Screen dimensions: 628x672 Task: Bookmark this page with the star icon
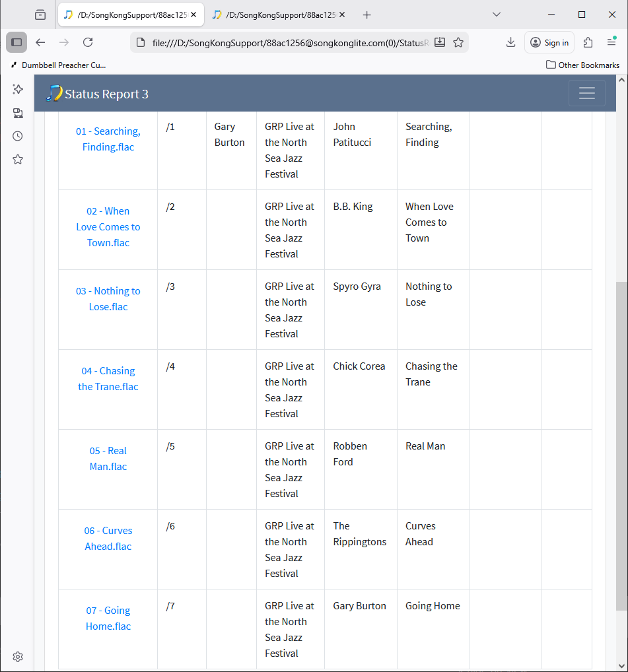458,42
